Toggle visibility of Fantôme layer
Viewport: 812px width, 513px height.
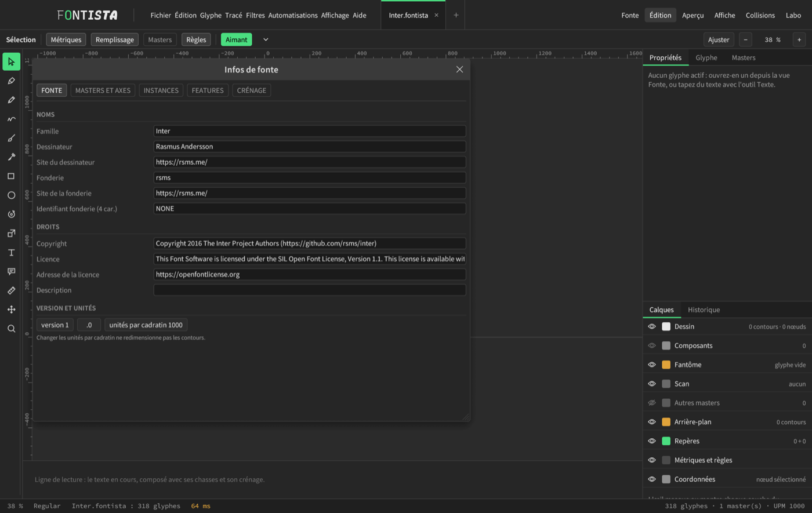pyautogui.click(x=652, y=365)
